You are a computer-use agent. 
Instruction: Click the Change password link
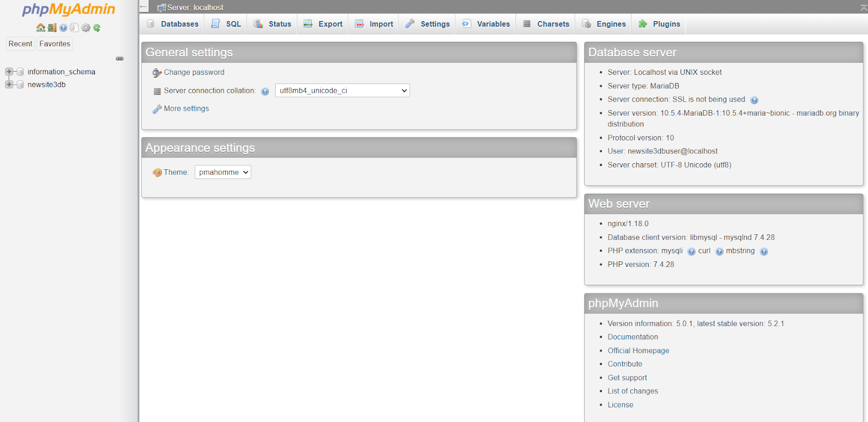194,72
